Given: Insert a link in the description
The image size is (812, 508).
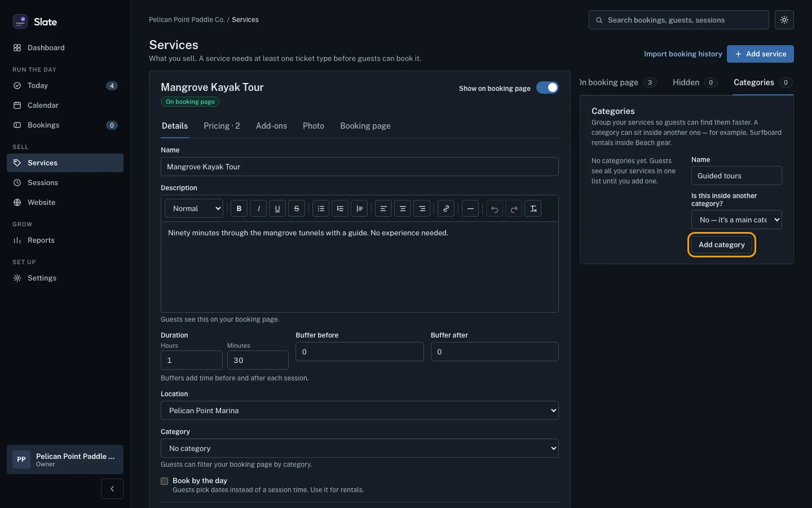Looking at the screenshot, I should tap(446, 209).
